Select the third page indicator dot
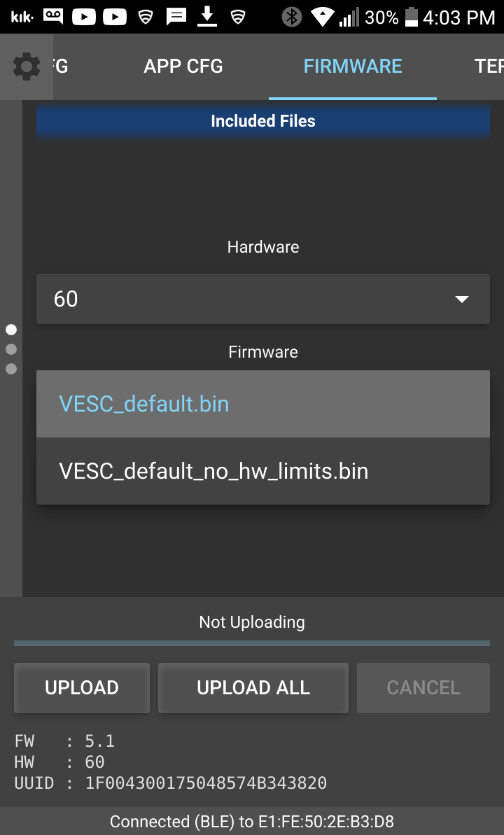The height and width of the screenshot is (835, 504). point(11,369)
